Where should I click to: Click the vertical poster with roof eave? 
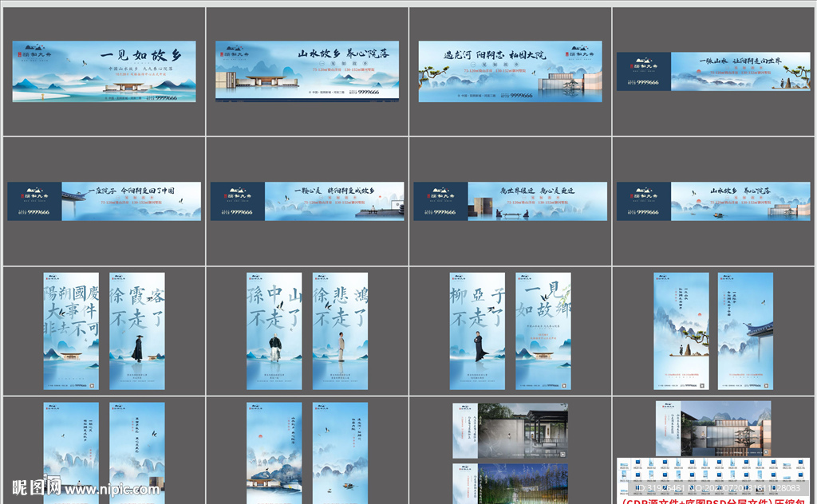pos(745,331)
